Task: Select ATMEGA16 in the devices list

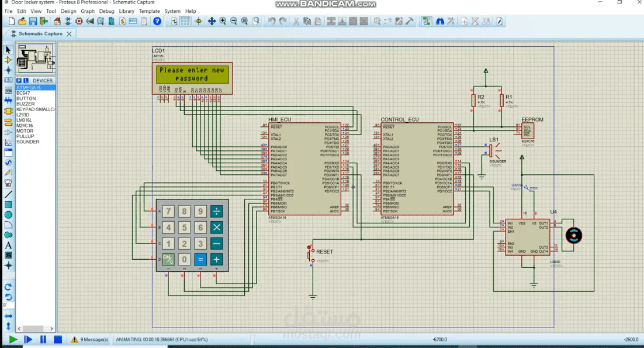Action: point(35,88)
